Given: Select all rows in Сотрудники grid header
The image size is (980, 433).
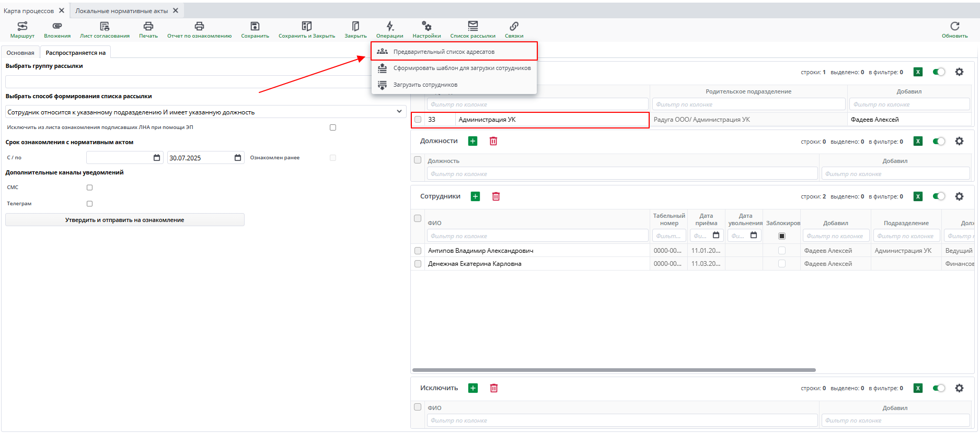Looking at the screenshot, I should (x=418, y=218).
